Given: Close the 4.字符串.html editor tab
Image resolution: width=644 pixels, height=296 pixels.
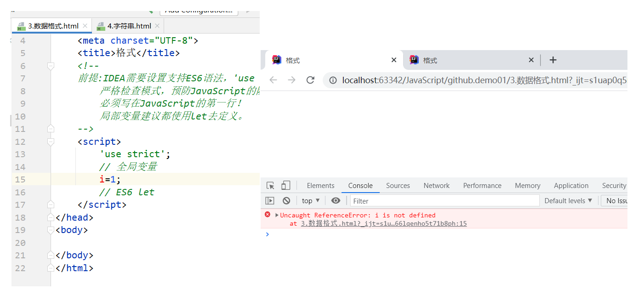Looking at the screenshot, I should [x=157, y=26].
